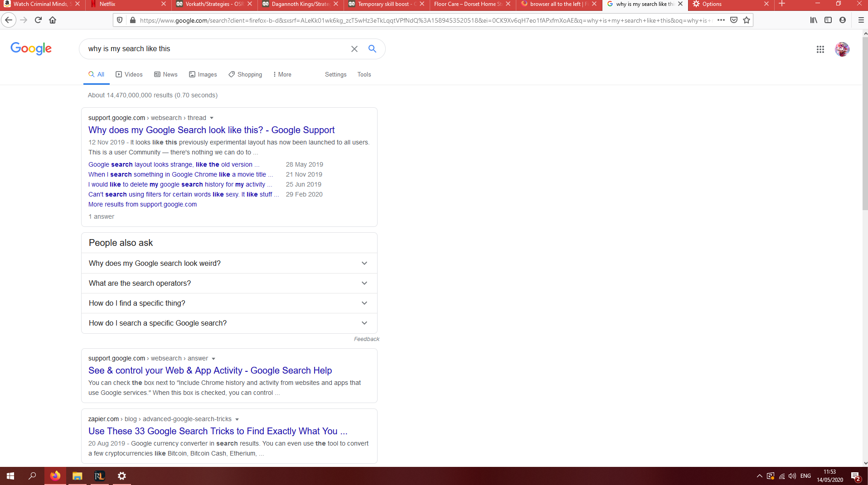This screenshot has width=868, height=485.
Task: Open Windows taskbar search
Action: (x=32, y=476)
